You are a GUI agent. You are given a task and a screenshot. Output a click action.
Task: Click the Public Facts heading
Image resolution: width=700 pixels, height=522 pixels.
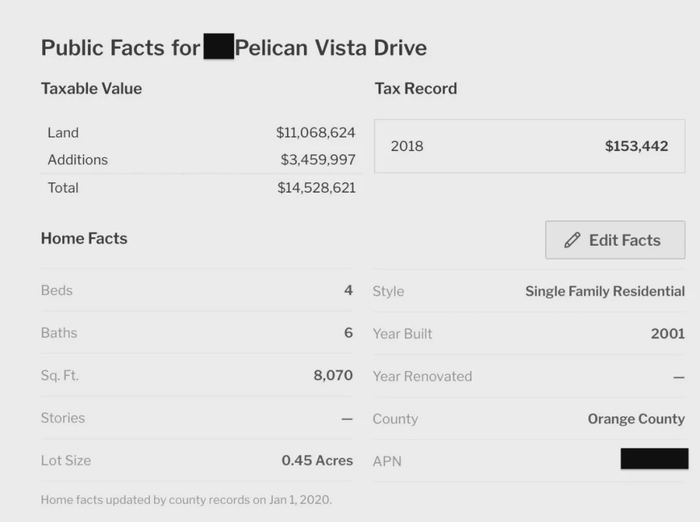pyautogui.click(x=233, y=47)
